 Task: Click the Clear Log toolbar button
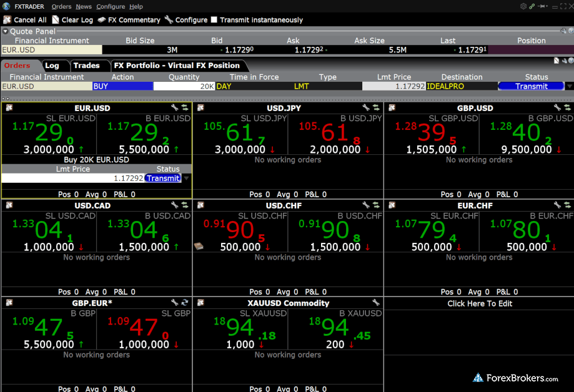(x=72, y=20)
